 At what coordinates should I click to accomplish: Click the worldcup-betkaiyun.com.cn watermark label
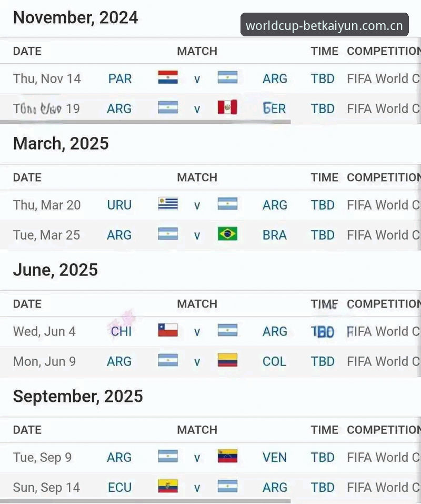(x=324, y=25)
